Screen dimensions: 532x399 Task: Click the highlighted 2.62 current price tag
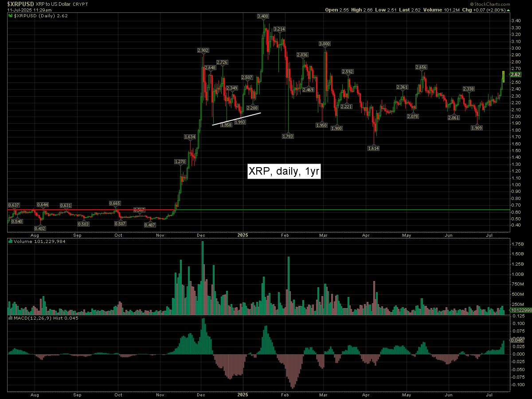tap(516, 74)
